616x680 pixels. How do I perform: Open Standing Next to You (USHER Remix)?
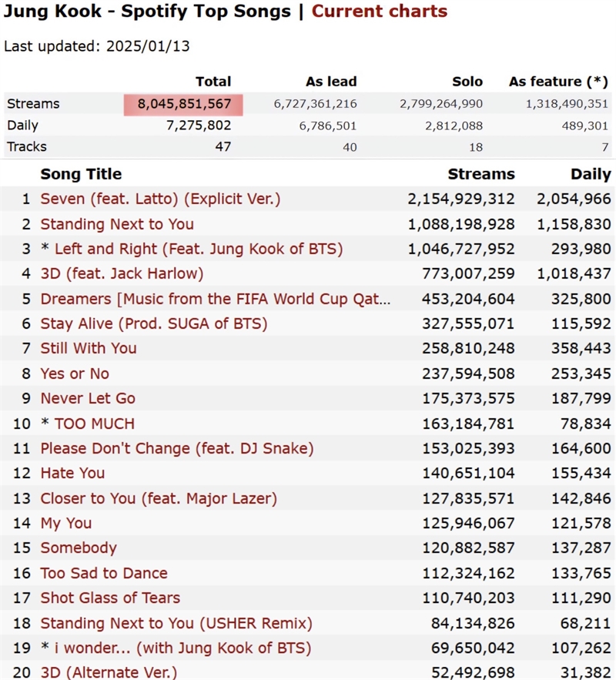(x=176, y=623)
